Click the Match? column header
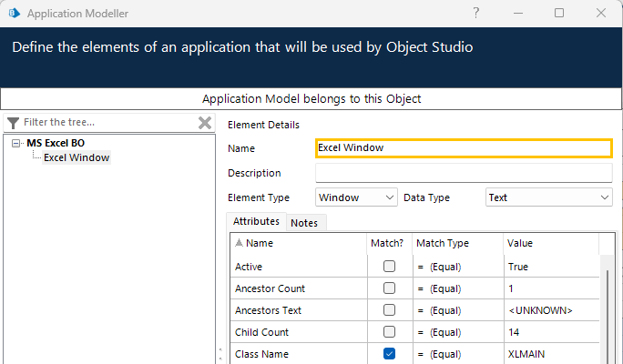This screenshot has height=364, width=623. coord(390,243)
